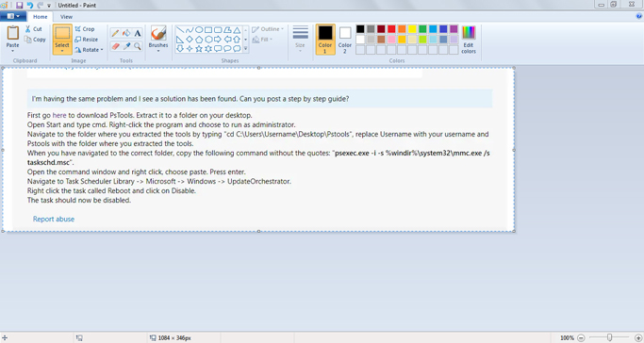Open the Outline dropdown
644x343 pixels.
click(x=268, y=29)
